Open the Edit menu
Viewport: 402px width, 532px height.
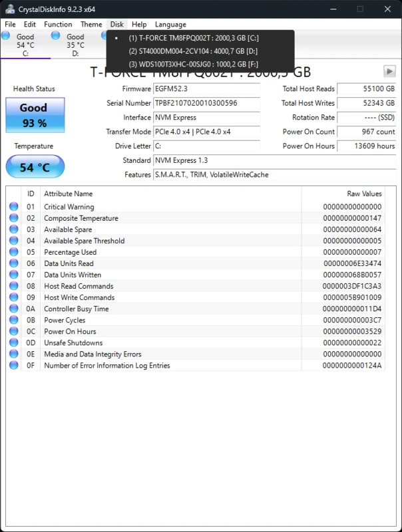(x=29, y=25)
